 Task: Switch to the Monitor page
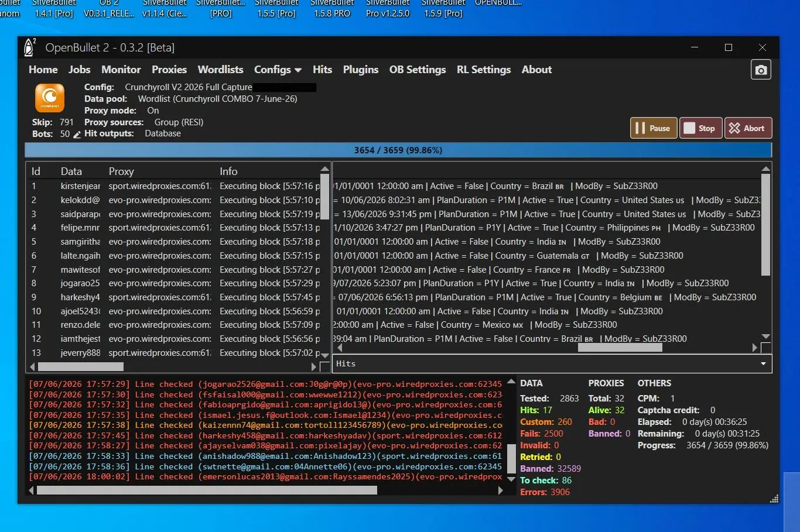(x=121, y=70)
